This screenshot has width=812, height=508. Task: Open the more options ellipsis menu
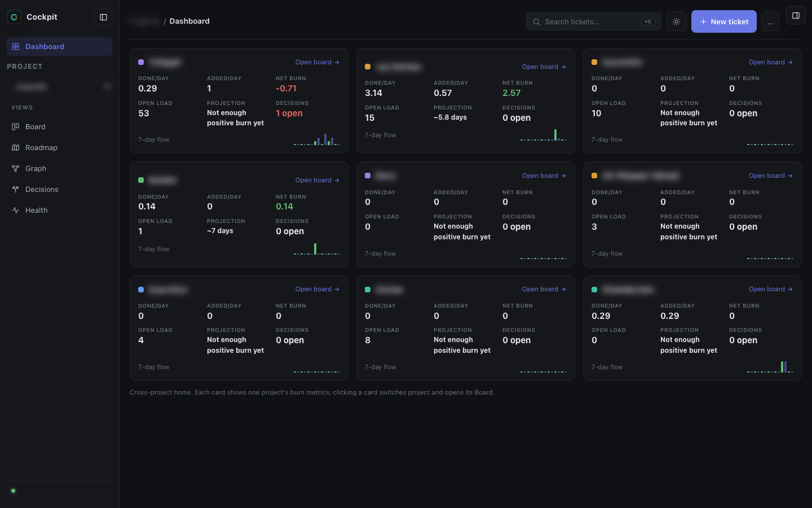[x=770, y=21]
